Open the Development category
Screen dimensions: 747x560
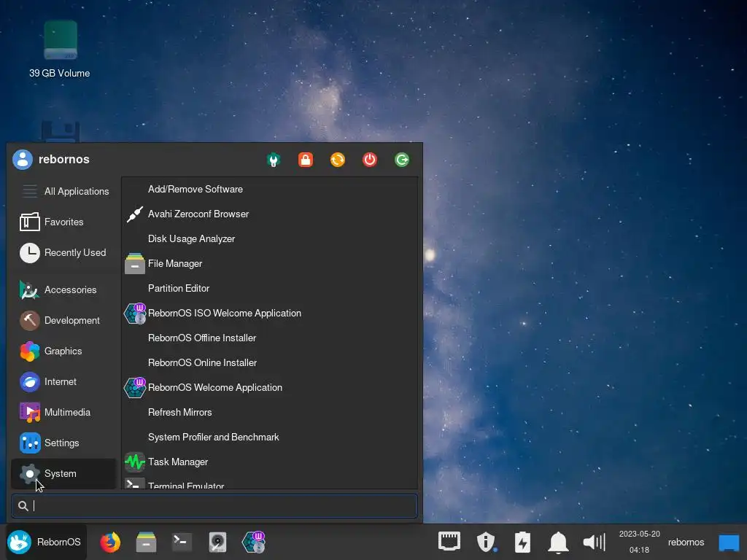(x=64, y=321)
